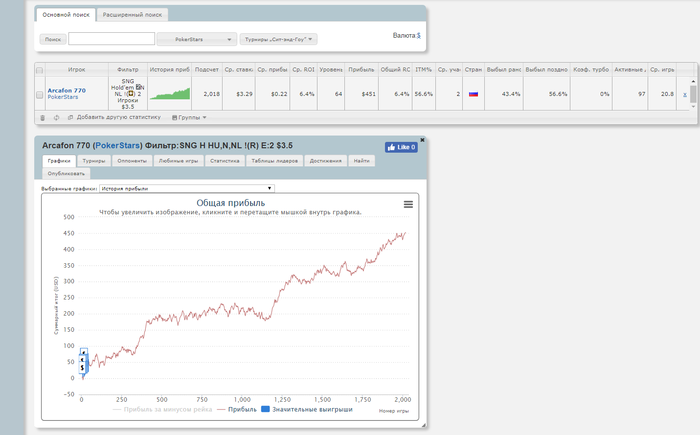
Task: Open the Arcafon 770 player link
Action: [67, 90]
